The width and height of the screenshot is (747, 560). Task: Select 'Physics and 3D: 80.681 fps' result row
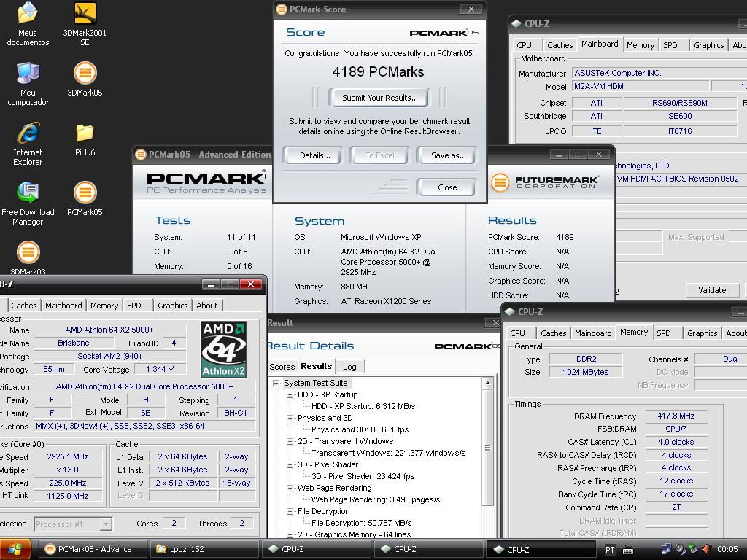tap(360, 429)
